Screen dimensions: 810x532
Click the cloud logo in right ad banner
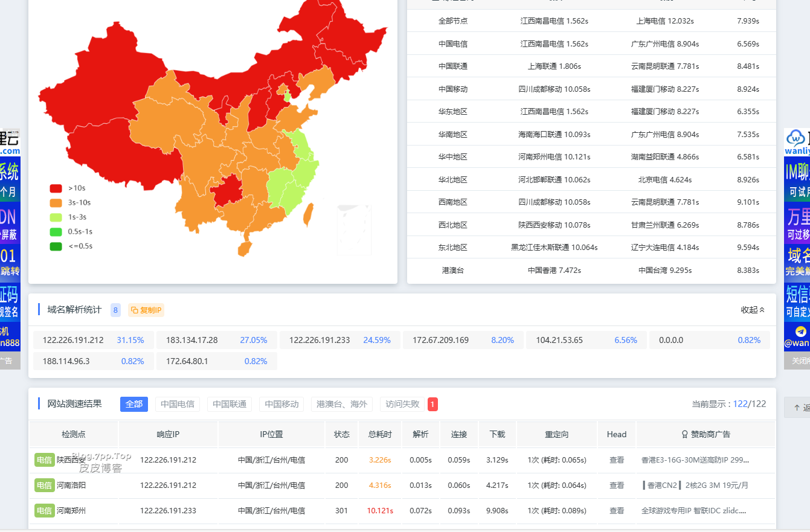tap(795, 137)
